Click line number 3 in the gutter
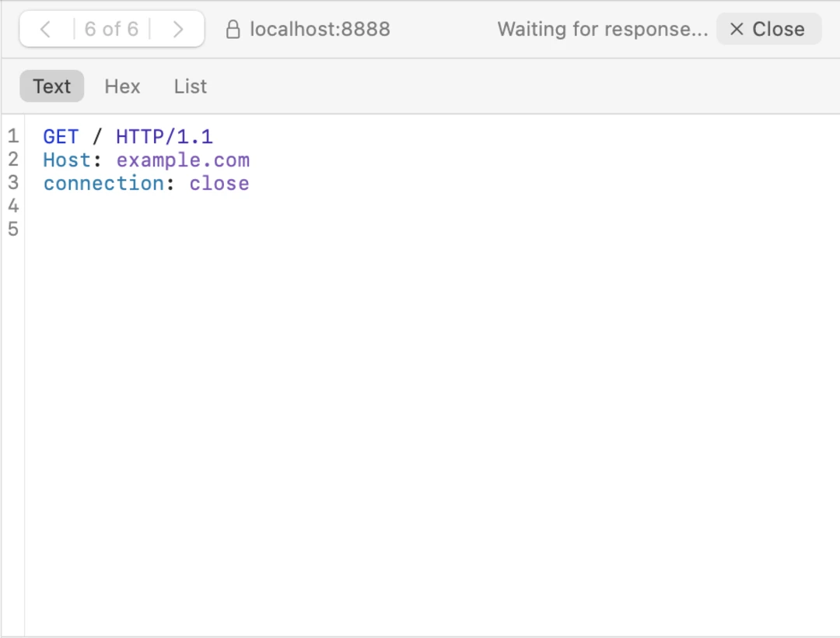 tap(13, 183)
